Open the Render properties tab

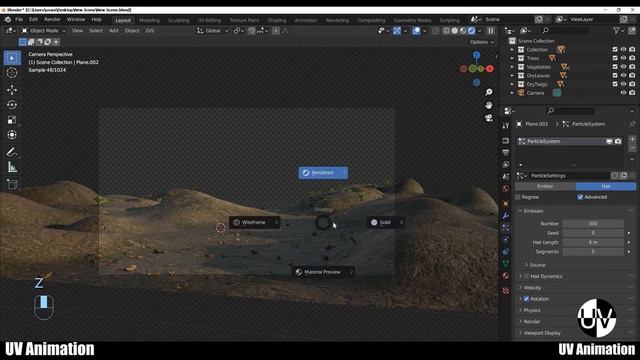tap(506, 141)
